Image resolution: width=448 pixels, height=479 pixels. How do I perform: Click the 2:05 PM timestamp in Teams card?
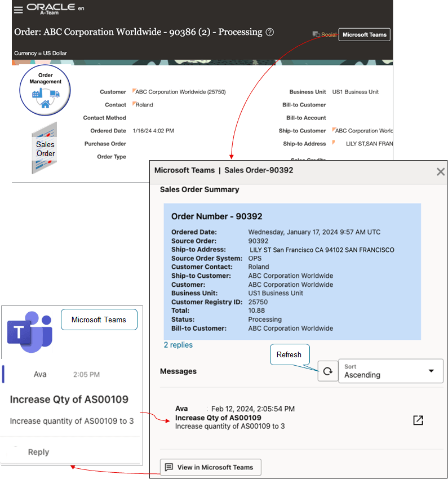tap(86, 375)
